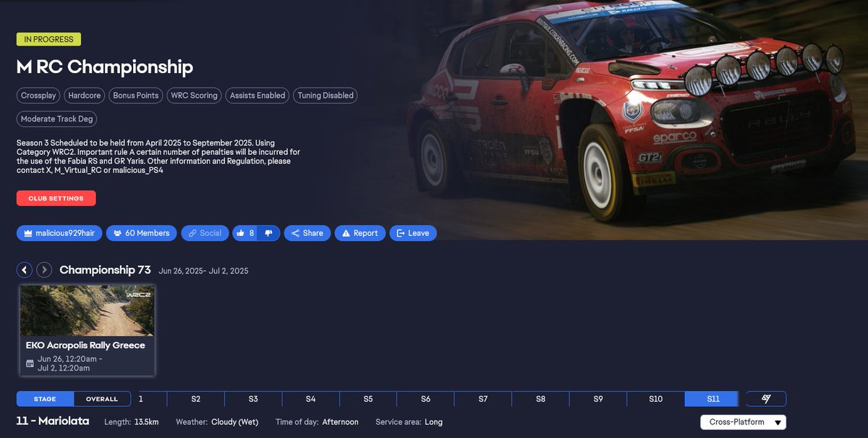Click the Crossplay tag

pyautogui.click(x=38, y=96)
